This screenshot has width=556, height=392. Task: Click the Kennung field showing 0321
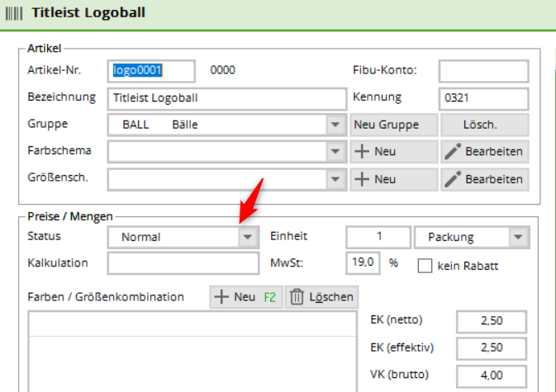[483, 98]
